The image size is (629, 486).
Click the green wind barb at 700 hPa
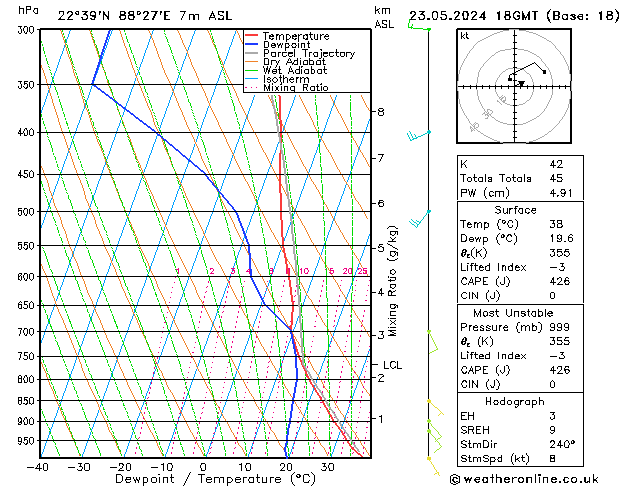432,342
